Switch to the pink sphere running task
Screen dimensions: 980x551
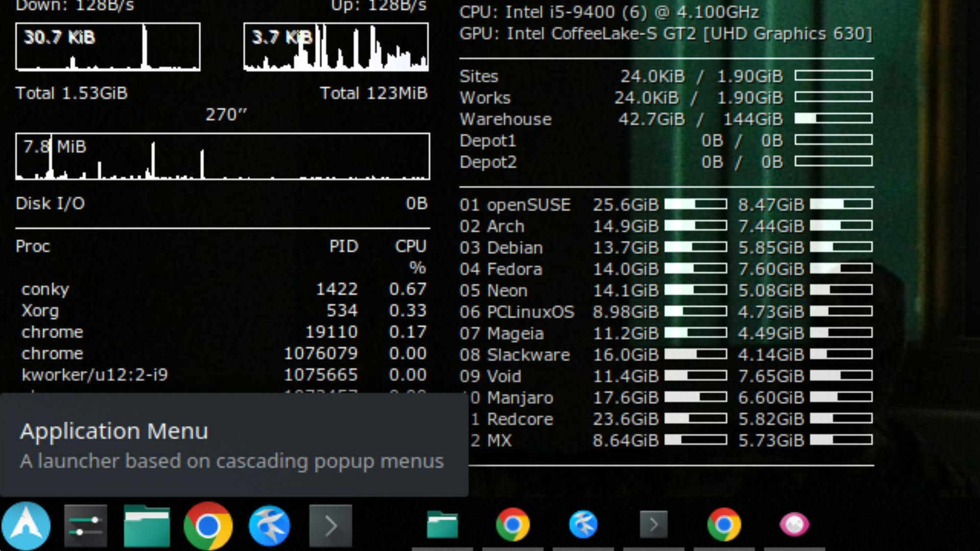(x=794, y=524)
